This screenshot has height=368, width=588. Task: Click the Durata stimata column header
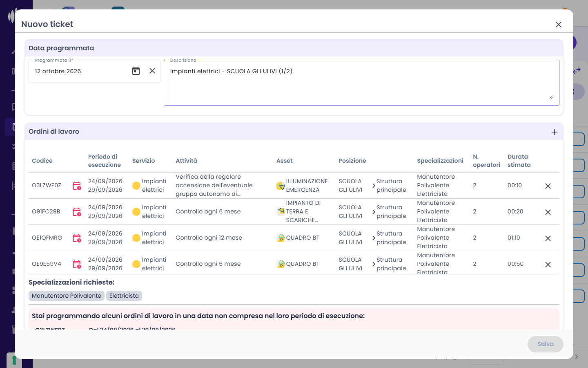click(x=519, y=161)
